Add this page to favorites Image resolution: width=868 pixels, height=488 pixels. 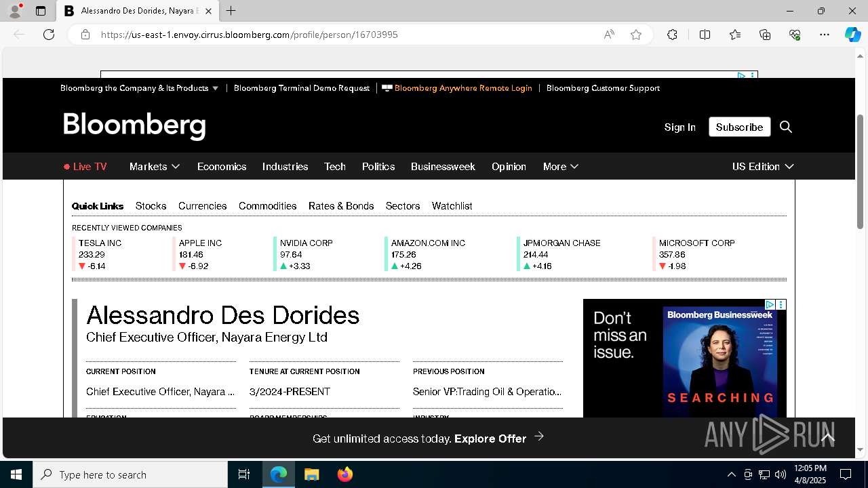[x=636, y=35]
